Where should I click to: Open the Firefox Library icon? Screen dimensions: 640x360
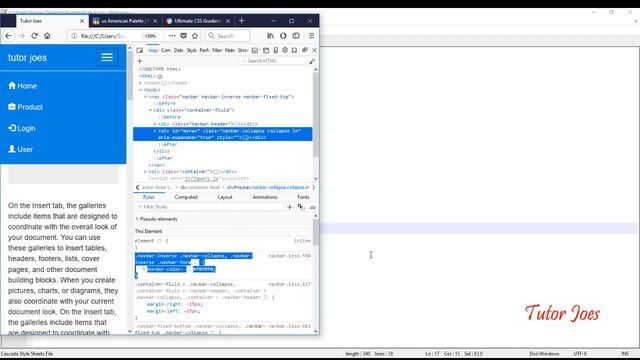tap(270, 36)
